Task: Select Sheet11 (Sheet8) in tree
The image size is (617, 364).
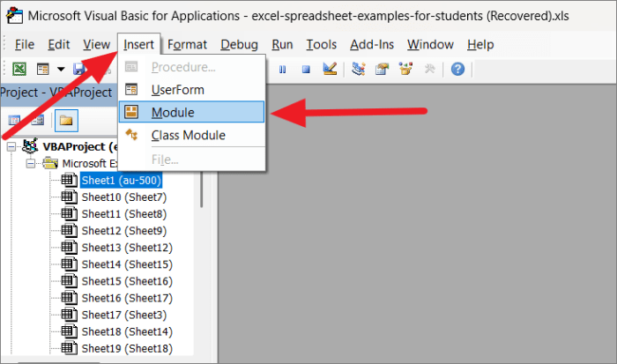Action: point(124,214)
